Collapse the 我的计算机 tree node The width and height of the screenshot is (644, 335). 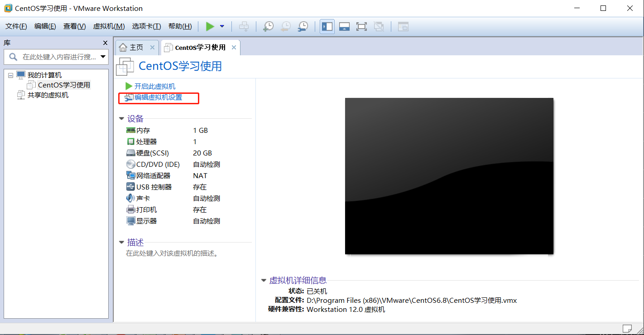[x=10, y=75]
